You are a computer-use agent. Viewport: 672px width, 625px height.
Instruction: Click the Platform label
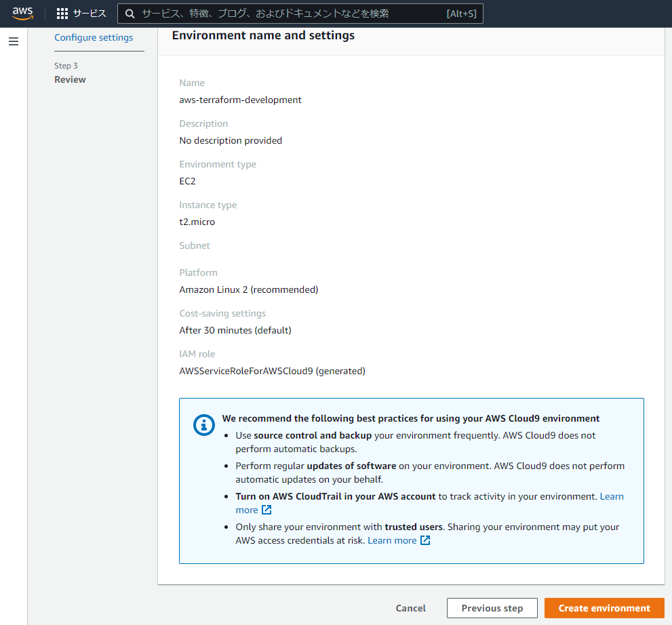coord(199,273)
